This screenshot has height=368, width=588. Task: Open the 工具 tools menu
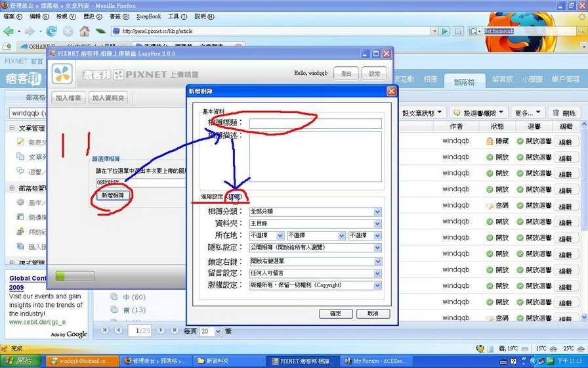click(177, 16)
